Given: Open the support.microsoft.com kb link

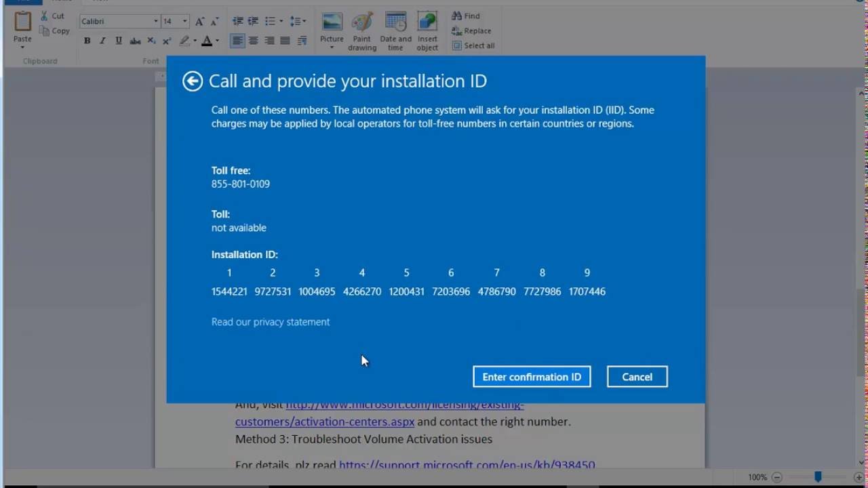Looking at the screenshot, I should pos(467,465).
